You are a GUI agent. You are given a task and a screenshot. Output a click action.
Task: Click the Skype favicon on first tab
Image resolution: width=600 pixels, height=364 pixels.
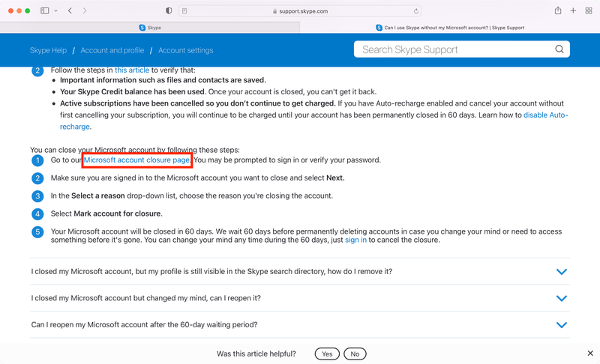tap(142, 28)
